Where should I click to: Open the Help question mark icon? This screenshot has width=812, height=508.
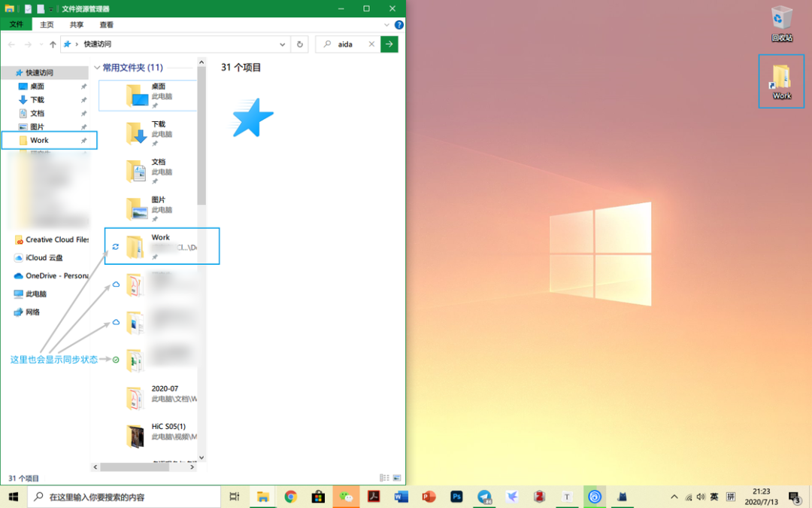[398, 24]
